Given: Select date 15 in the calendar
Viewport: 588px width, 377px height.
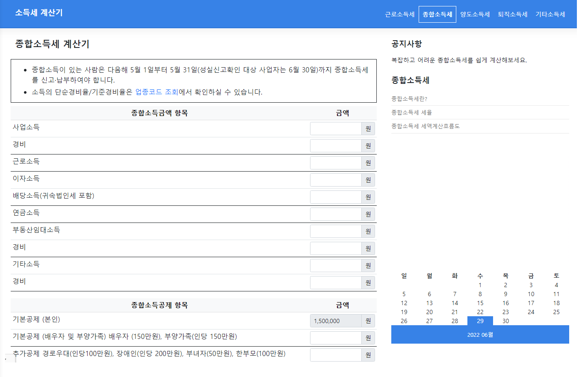Looking at the screenshot, I should 480,303.
